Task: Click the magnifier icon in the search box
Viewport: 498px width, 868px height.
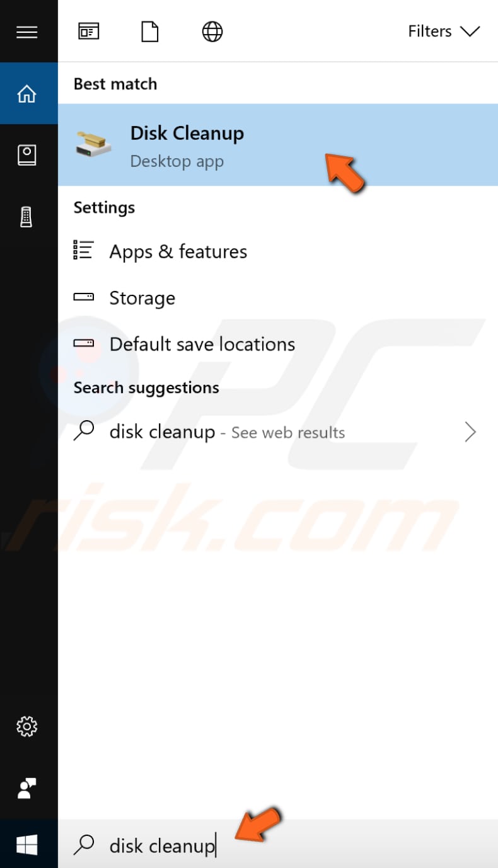Action: tap(84, 845)
